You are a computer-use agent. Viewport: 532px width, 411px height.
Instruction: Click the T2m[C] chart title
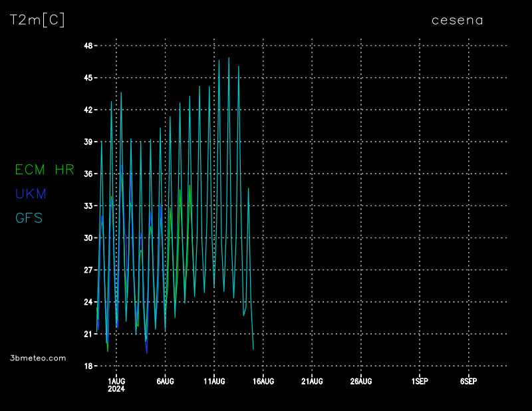37,20
